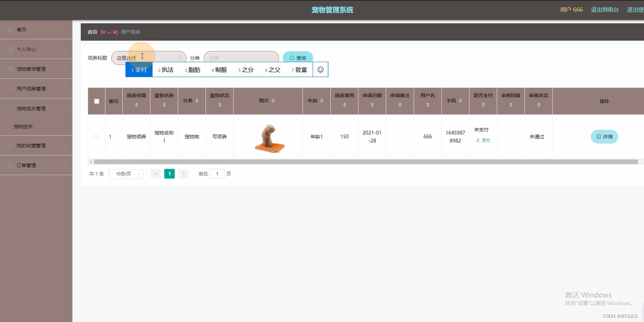Sort by the 手机 column header arrows
This screenshot has height=322, width=644.
[x=460, y=101]
